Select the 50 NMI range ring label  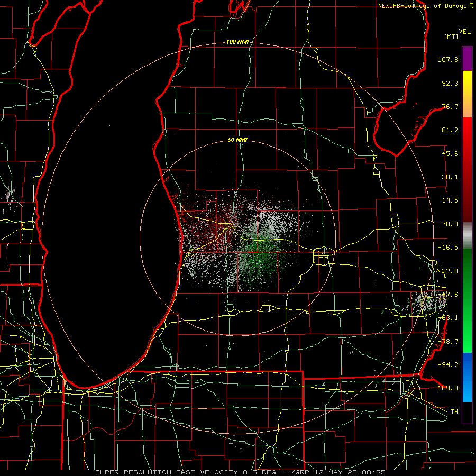237,140
